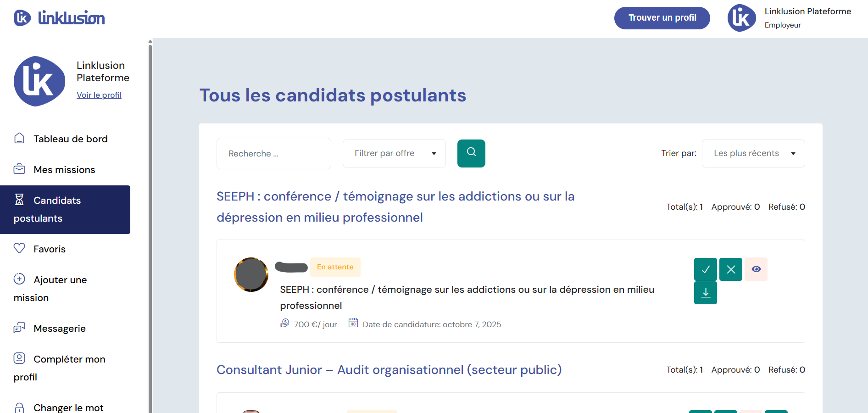Open the Filtrer par offre dropdown
Screen dimensions: 868x413
[394, 153]
